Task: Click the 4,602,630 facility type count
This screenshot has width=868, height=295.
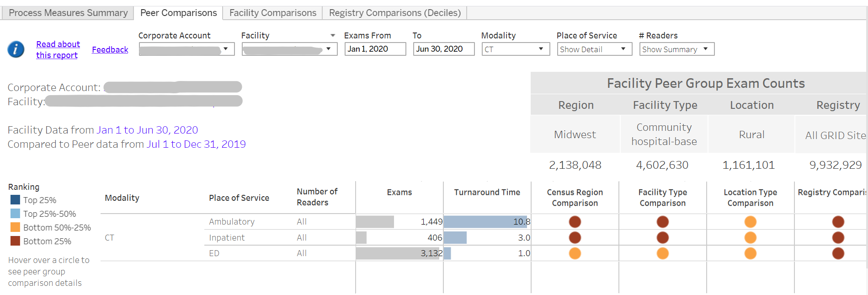Action: 662,165
